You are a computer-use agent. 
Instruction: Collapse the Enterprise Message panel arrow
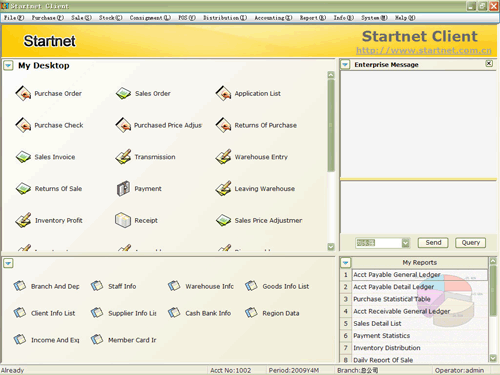[x=345, y=65]
